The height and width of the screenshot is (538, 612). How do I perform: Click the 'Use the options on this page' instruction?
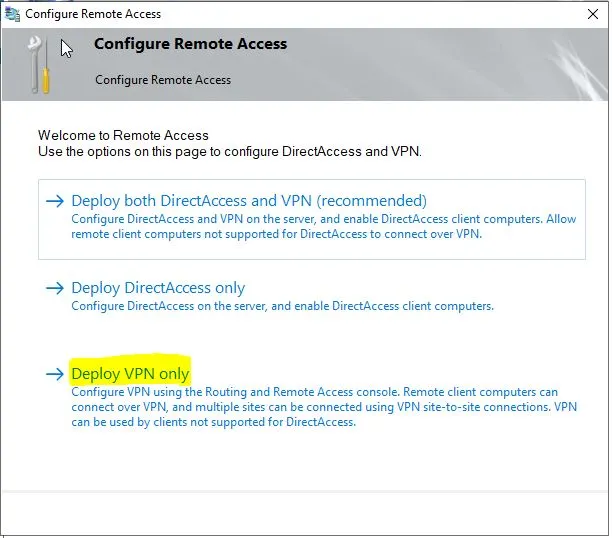pyautogui.click(x=230, y=152)
